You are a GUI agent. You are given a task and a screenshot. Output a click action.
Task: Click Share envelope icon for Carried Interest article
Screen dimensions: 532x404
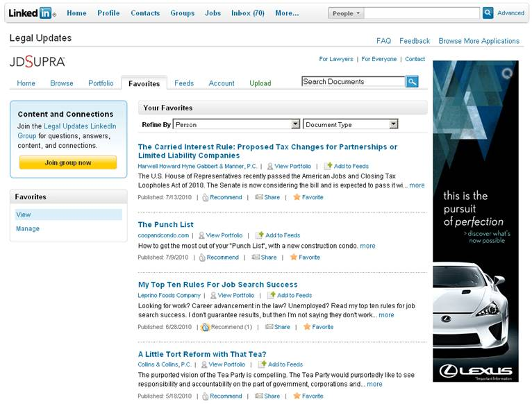(x=259, y=197)
